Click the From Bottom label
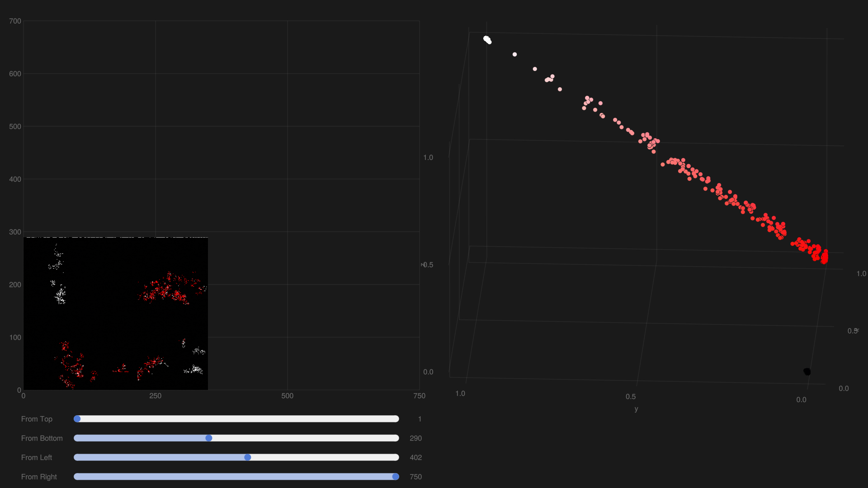The width and height of the screenshot is (868, 488). [42, 438]
